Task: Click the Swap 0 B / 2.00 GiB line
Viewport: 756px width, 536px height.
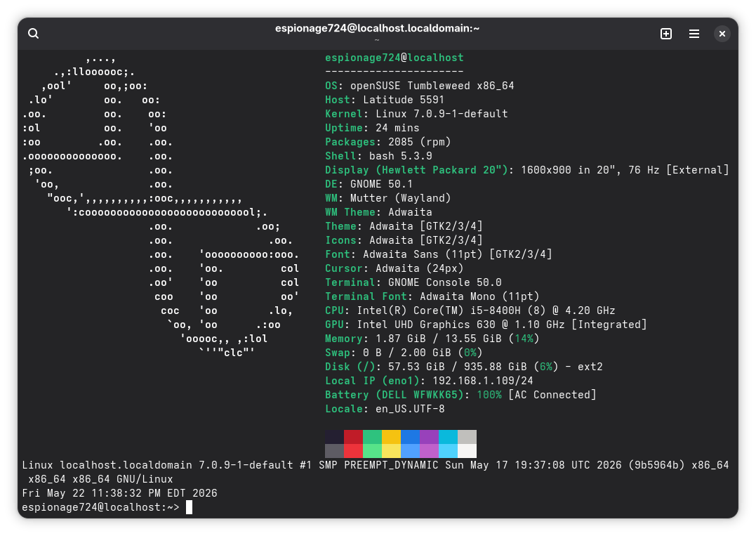Action: 404,353
